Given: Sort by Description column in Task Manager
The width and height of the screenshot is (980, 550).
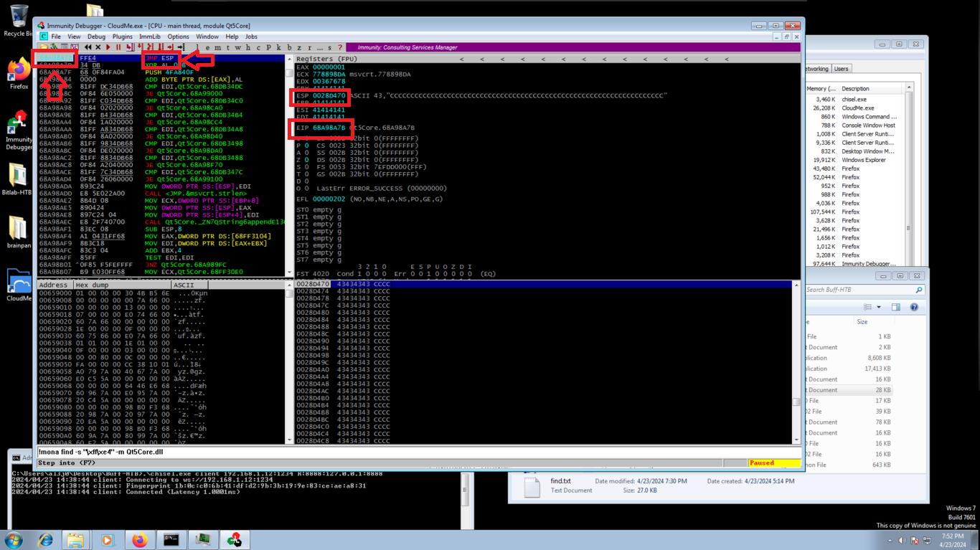Looking at the screenshot, I should [871, 89].
